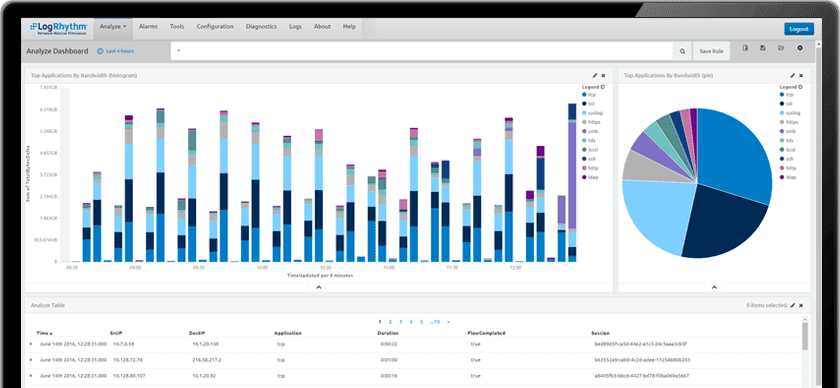Toggle tcp series in histogram legend
This screenshot has width=840, height=388.
point(589,94)
